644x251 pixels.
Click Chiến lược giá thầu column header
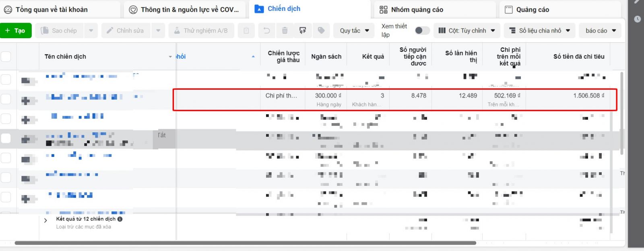[x=283, y=57]
